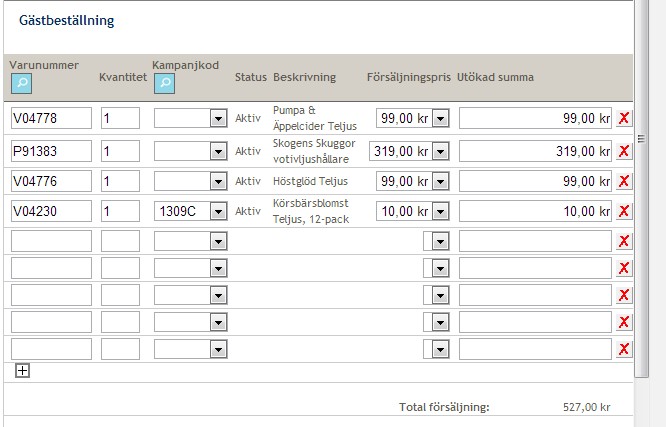Open price dropdown on first empty row

pyautogui.click(x=440, y=241)
